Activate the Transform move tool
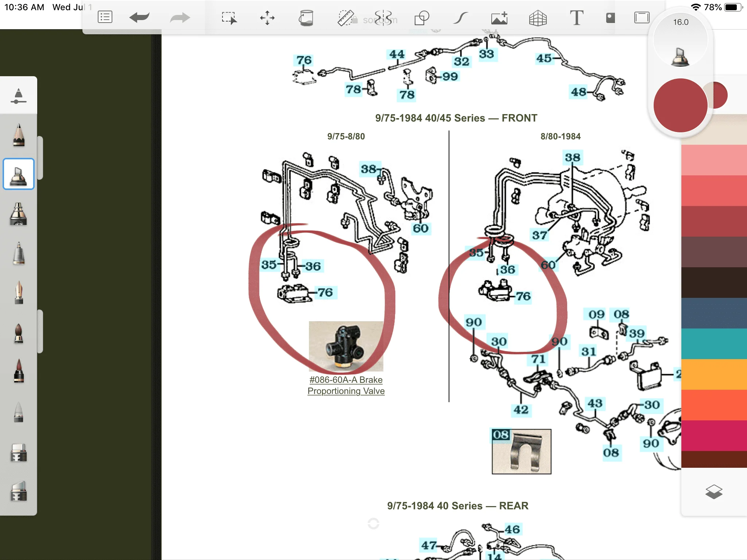The width and height of the screenshot is (747, 560). pos(267,17)
